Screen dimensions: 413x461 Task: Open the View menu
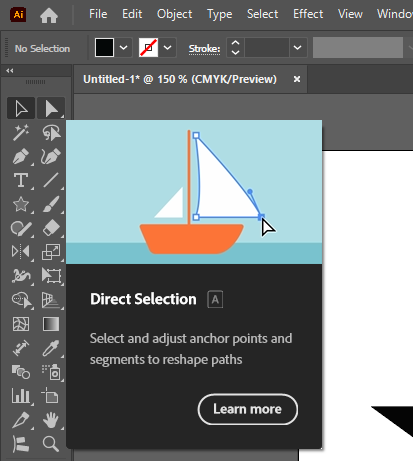(350, 14)
